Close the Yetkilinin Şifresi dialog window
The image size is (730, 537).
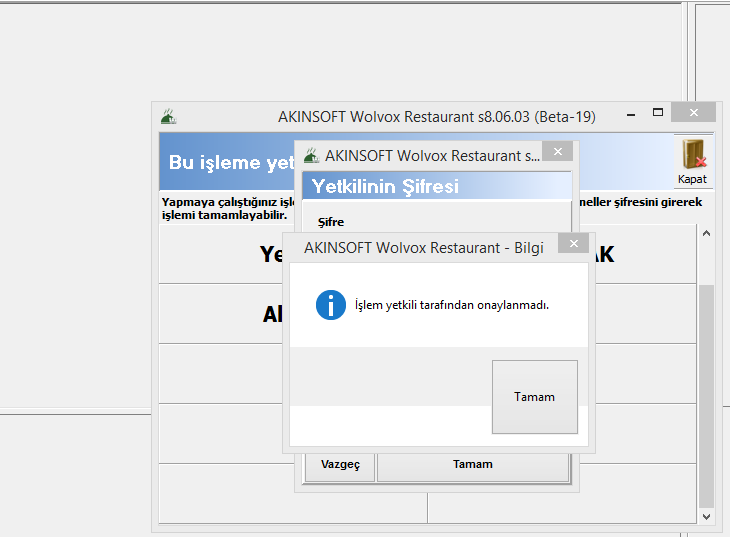pyautogui.click(x=558, y=151)
